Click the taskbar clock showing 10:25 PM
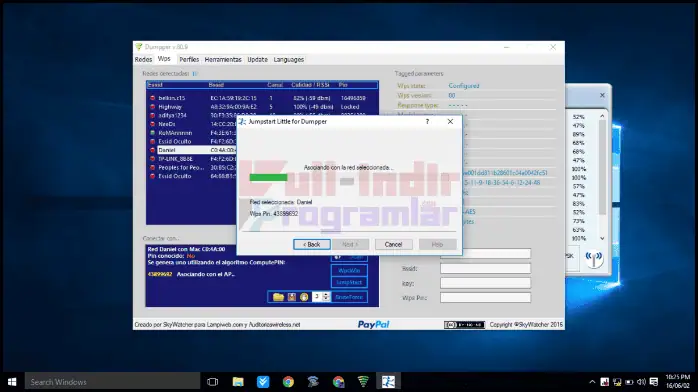698x392 pixels. pos(678,381)
